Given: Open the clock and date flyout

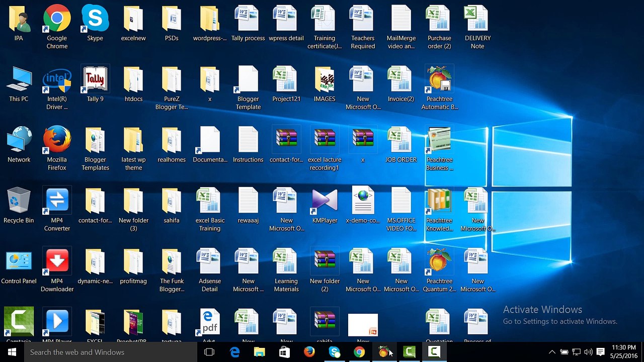Looking at the screenshot, I should tap(624, 352).
